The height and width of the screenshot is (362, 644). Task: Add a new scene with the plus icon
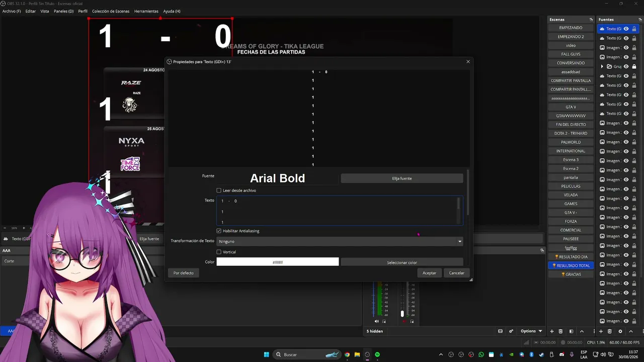pyautogui.click(x=552, y=331)
